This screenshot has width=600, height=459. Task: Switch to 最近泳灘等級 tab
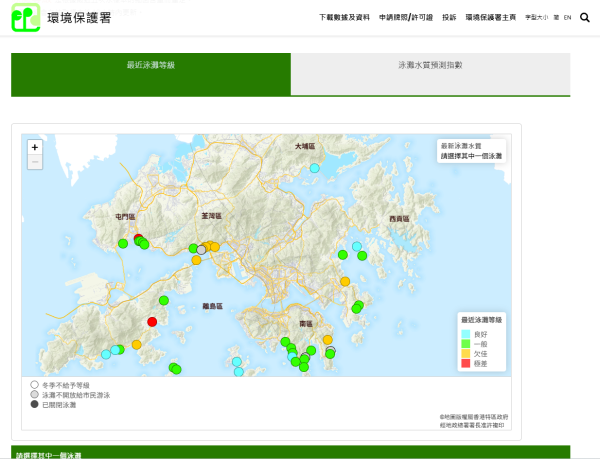pos(151,74)
